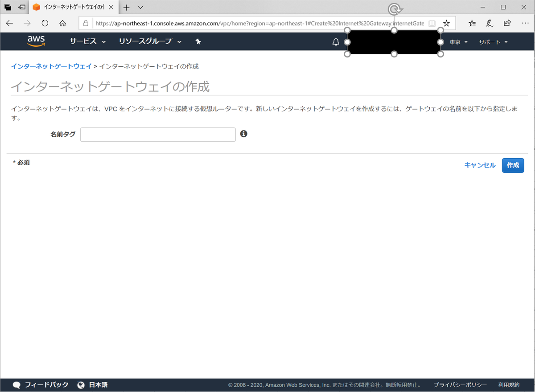
Task: Open the browser Hub favorites icon
Action: pos(472,23)
